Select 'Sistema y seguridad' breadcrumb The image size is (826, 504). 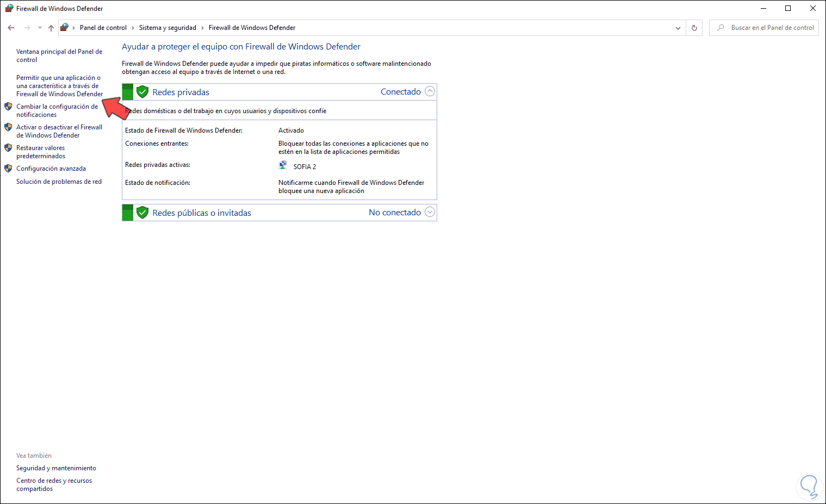(x=167, y=28)
